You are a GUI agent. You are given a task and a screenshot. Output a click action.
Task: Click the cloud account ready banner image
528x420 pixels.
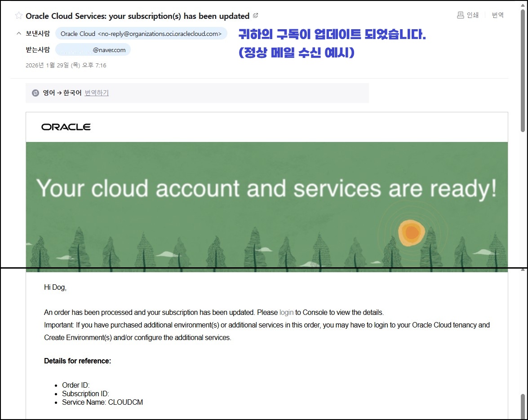tap(266, 207)
